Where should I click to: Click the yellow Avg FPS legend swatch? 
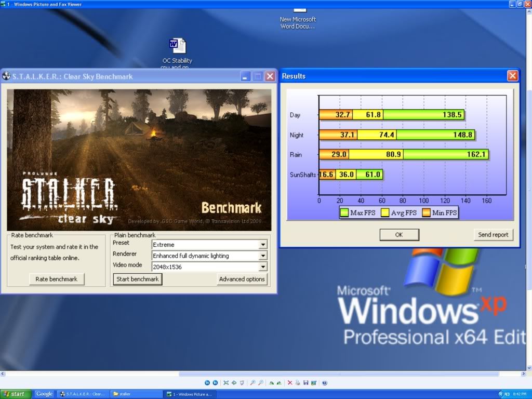point(385,212)
